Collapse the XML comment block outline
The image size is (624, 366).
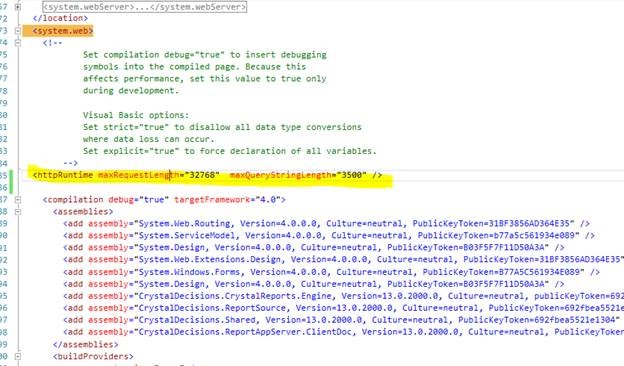pos(18,43)
